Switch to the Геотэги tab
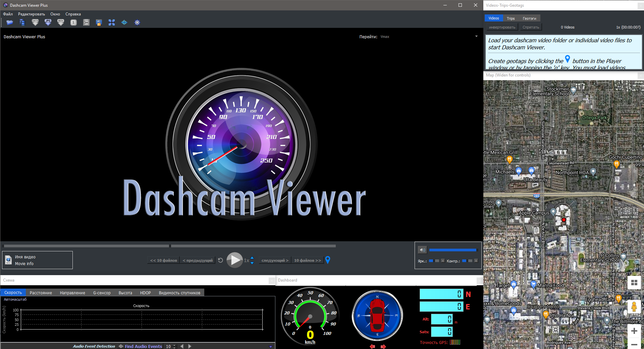 [x=529, y=18]
